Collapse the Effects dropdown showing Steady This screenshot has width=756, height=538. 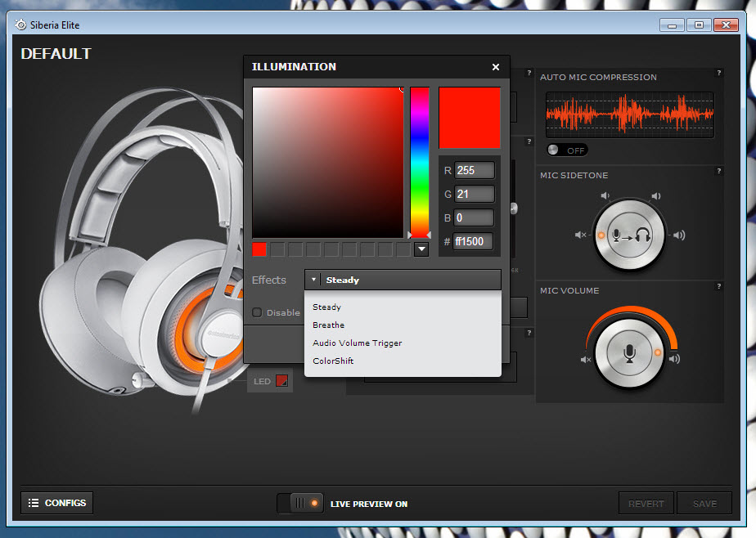click(x=403, y=280)
